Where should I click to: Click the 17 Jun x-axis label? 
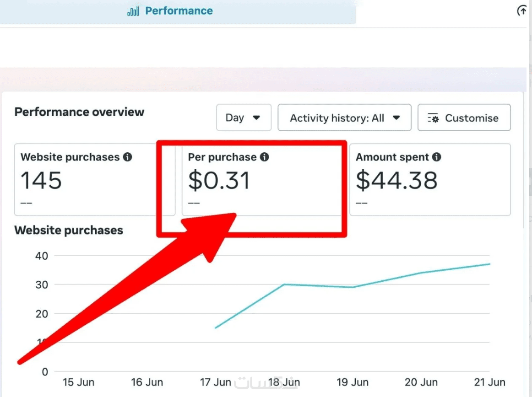216,382
